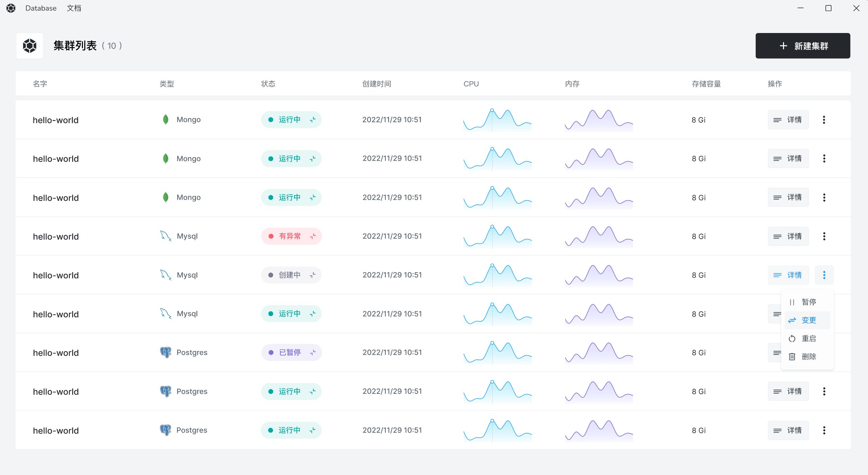Click the app logo icon in the title bar
This screenshot has height=475, width=868.
pos(11,8)
